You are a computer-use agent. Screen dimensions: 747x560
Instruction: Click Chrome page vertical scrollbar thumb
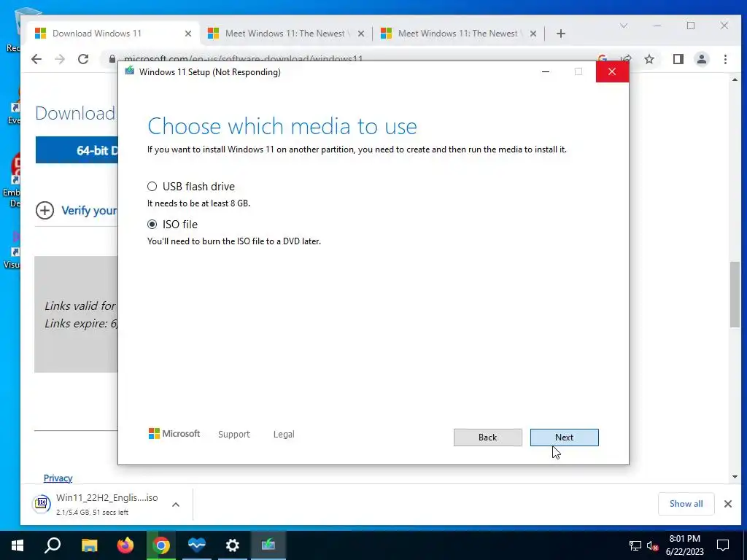(735, 295)
